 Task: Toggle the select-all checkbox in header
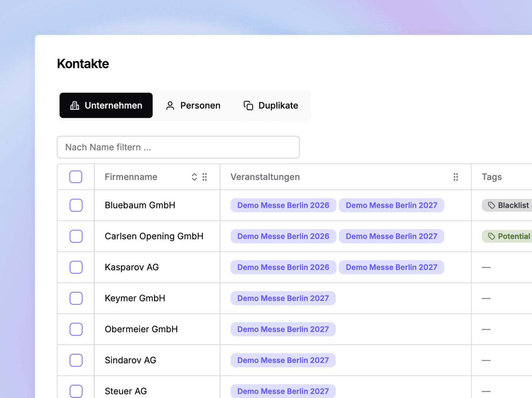76,177
